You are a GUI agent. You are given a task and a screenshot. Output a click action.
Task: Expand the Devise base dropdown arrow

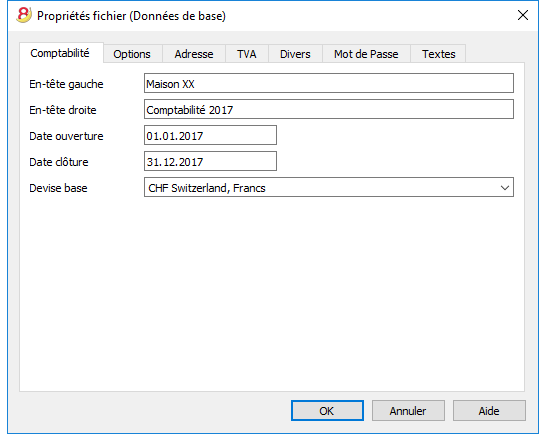coord(505,188)
